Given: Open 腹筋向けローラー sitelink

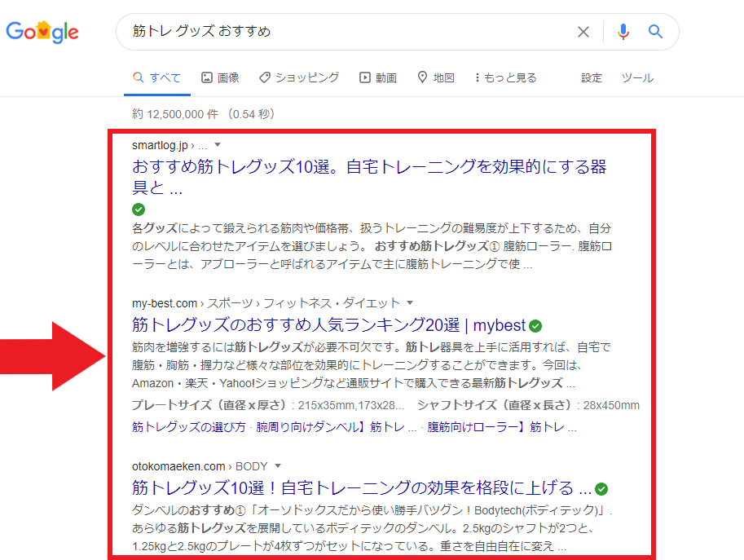Looking at the screenshot, I should pos(501,427).
